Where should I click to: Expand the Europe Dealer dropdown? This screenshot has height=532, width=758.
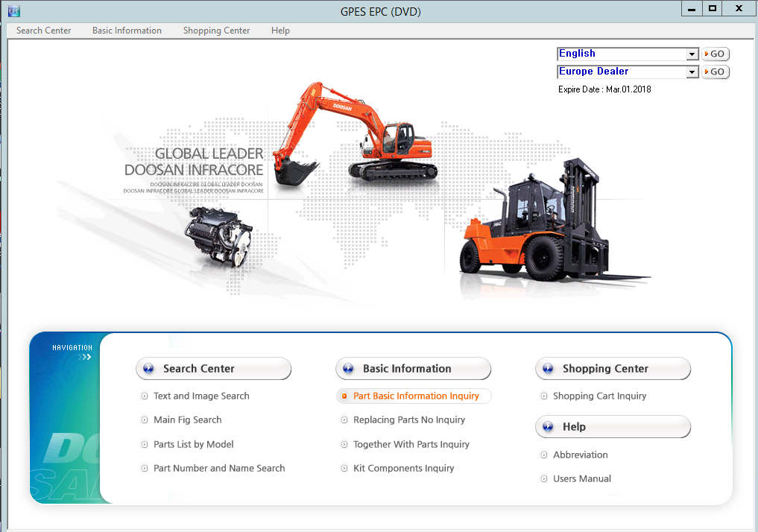pos(692,72)
